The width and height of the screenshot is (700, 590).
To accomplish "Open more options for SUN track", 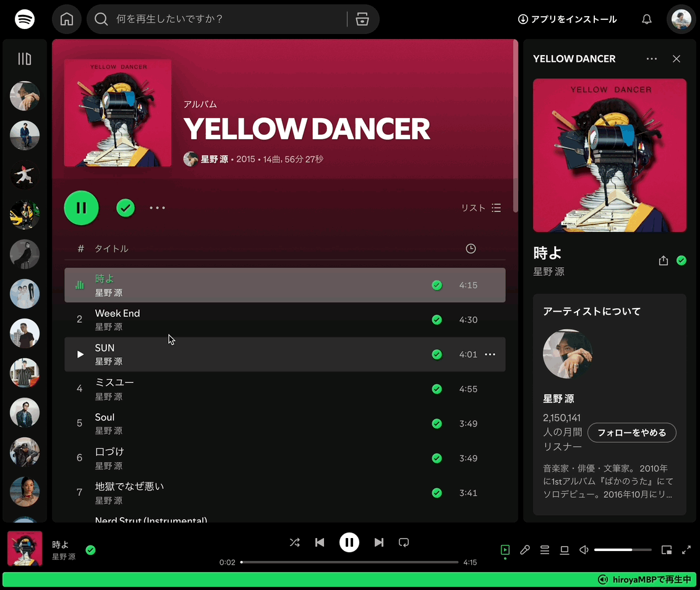I will [490, 354].
